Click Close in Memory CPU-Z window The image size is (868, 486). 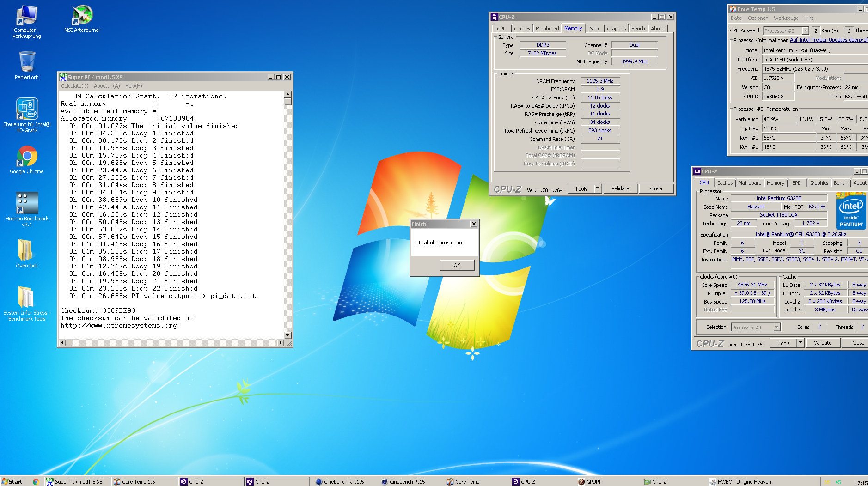click(x=656, y=188)
